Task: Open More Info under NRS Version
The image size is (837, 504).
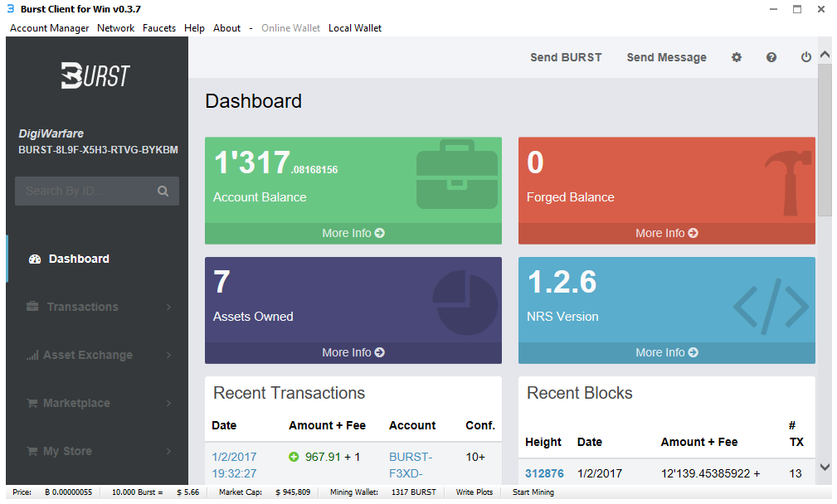Action: [x=667, y=352]
